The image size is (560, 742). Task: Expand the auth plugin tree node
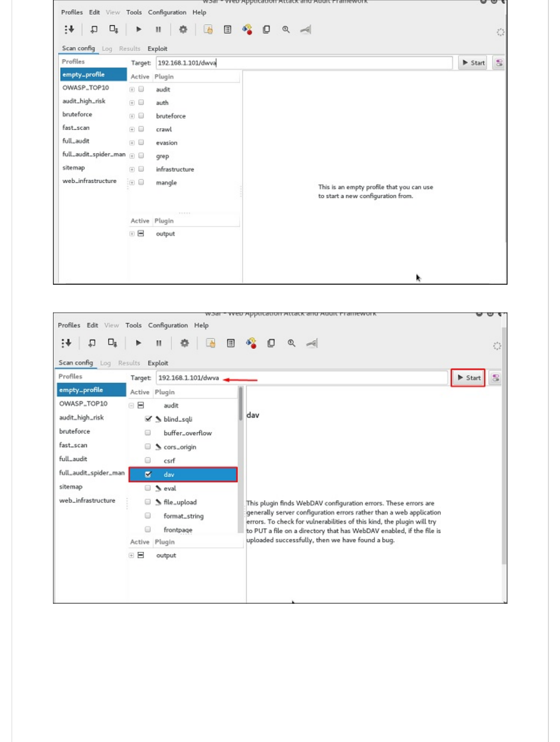pos(132,102)
